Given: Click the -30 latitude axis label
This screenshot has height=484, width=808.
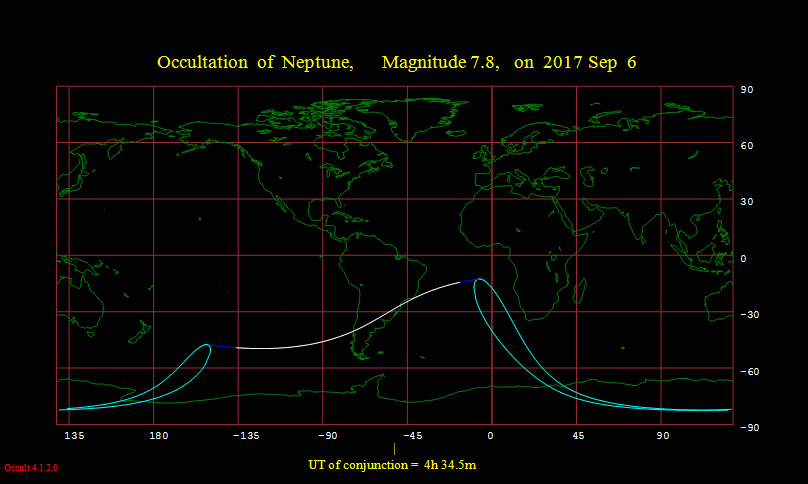Looking at the screenshot, I should (745, 315).
